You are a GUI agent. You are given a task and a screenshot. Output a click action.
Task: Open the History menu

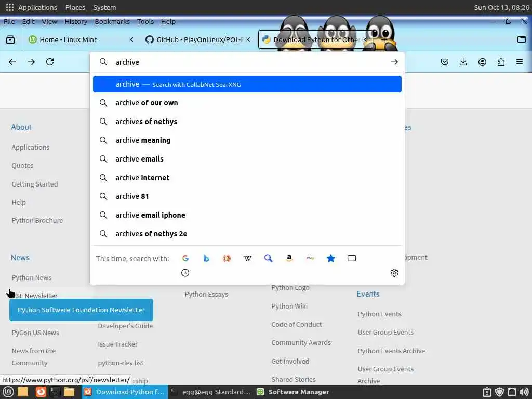pos(76,21)
